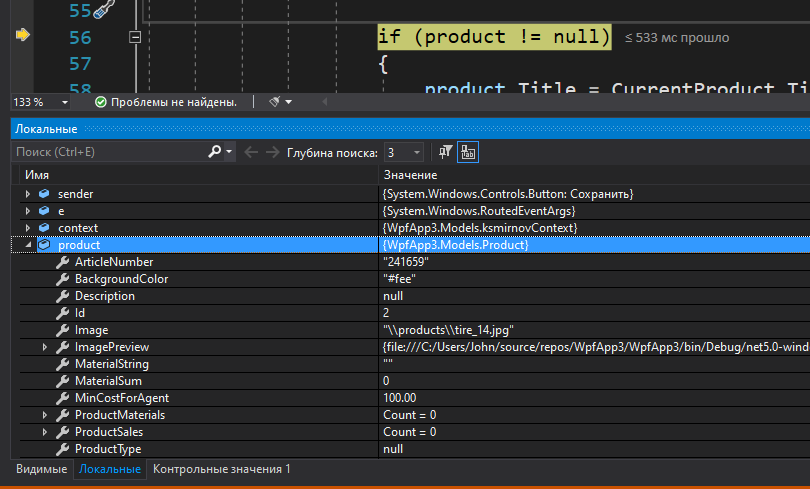This screenshot has width=810, height=489.
Task: Toggle the highlighted view-mode button in Locals toolbar
Action: coord(467,152)
